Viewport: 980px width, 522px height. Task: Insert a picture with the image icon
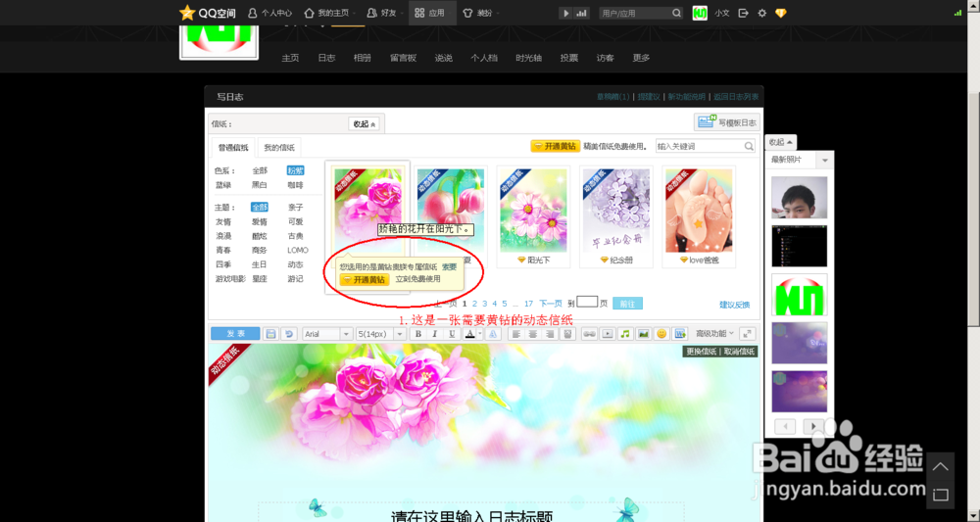point(643,334)
